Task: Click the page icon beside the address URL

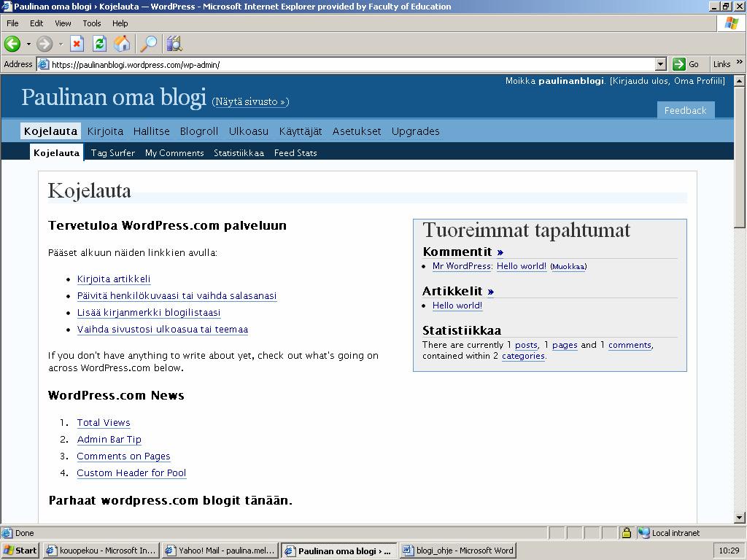Action: pos(43,64)
